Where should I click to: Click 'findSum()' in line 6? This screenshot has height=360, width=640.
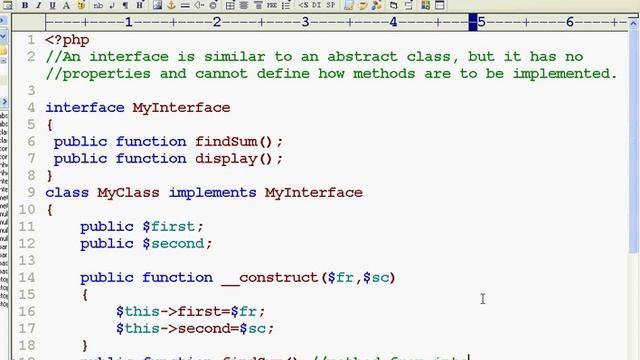234,142
